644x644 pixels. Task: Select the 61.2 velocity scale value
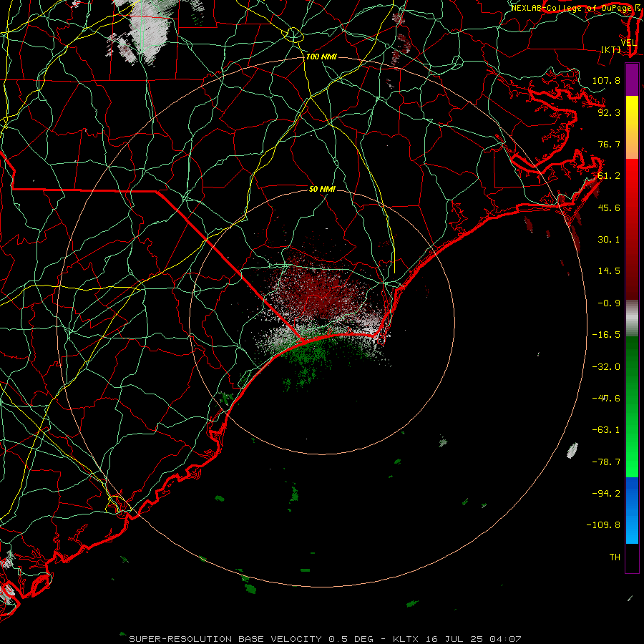click(609, 176)
